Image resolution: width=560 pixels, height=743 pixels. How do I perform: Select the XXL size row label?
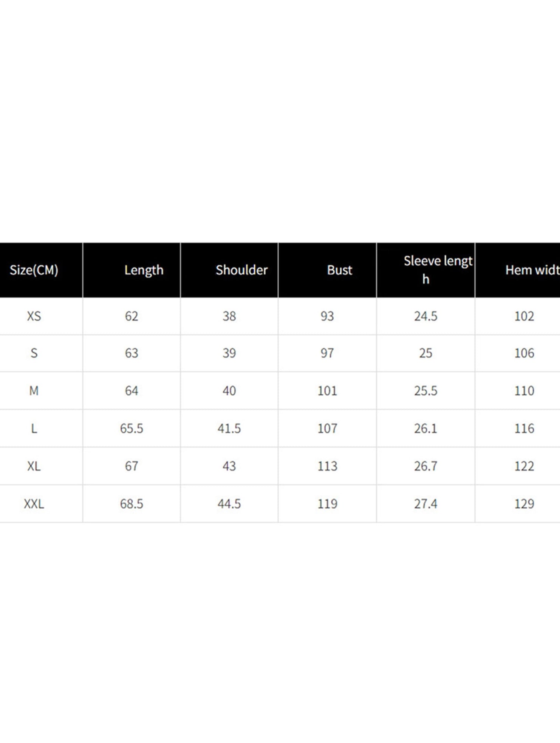click(34, 504)
